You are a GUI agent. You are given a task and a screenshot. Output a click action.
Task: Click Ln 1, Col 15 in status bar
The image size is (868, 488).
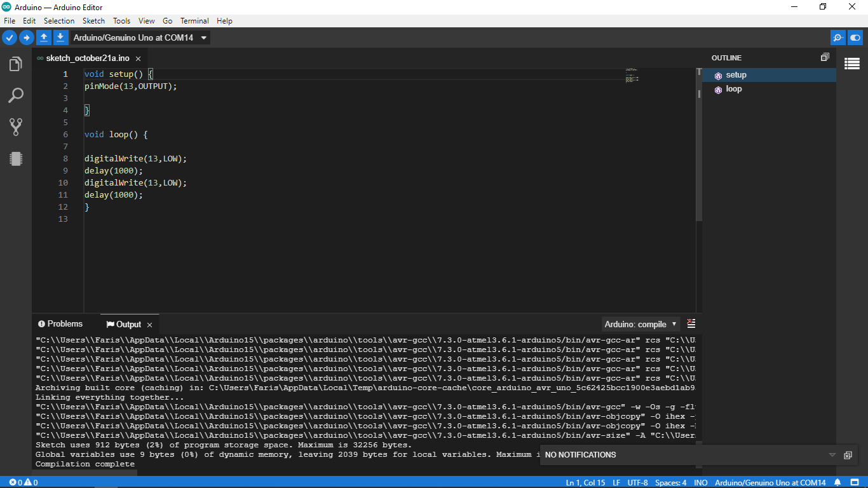[x=585, y=482]
